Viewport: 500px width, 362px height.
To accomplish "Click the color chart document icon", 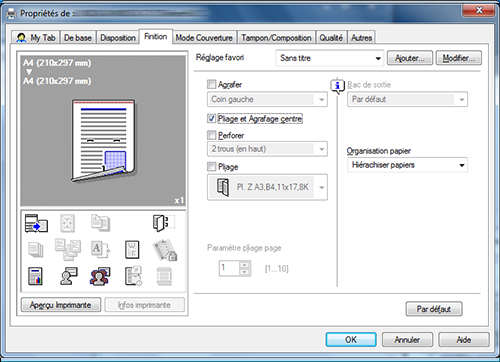I will point(35,276).
